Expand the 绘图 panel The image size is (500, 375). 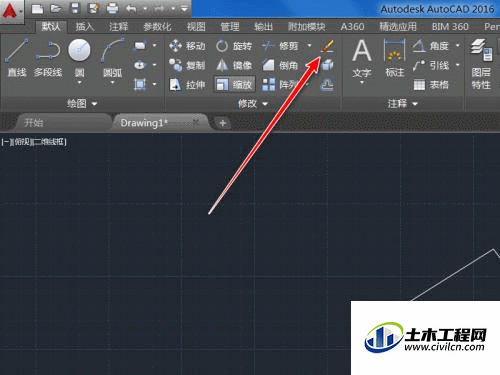82,104
